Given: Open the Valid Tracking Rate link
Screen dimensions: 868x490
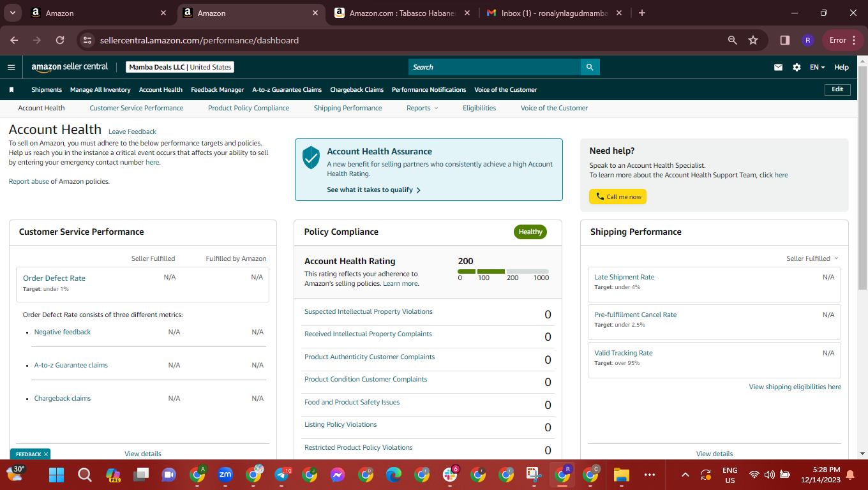Looking at the screenshot, I should 624,353.
